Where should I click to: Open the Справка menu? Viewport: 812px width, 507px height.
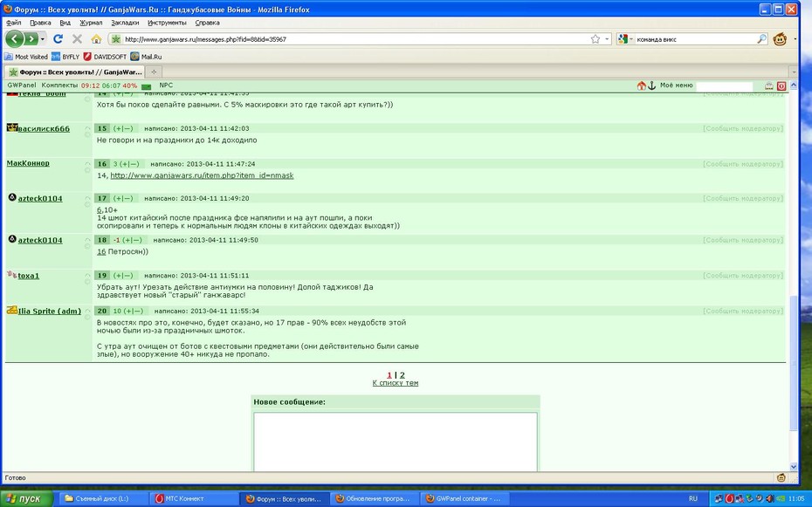[x=207, y=23]
